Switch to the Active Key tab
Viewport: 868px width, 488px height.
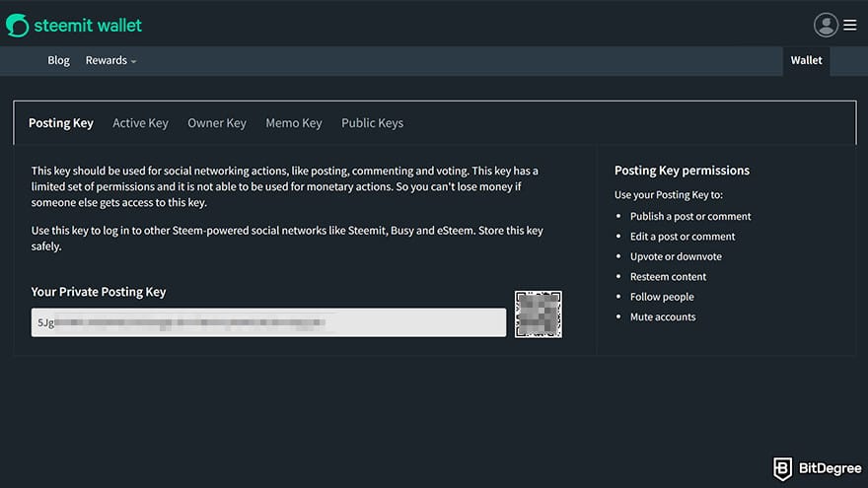(141, 123)
